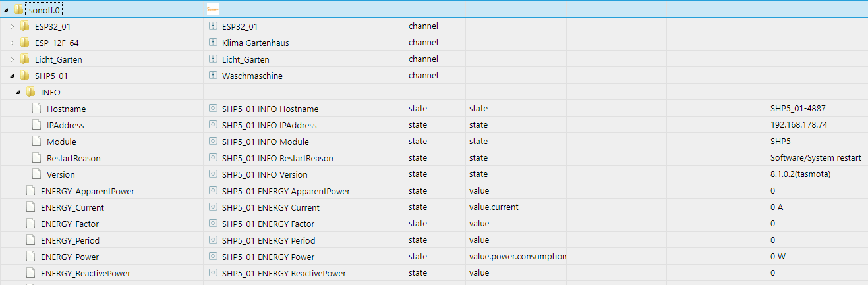Expand the ESP32_01 tree node

[x=11, y=26]
